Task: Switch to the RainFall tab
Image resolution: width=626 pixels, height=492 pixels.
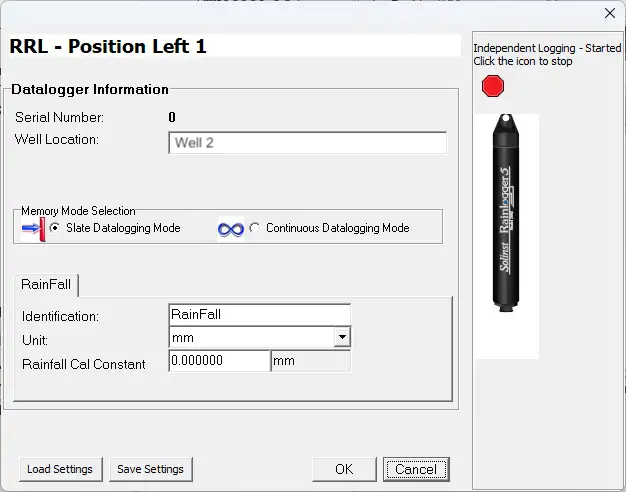Action: [x=46, y=285]
